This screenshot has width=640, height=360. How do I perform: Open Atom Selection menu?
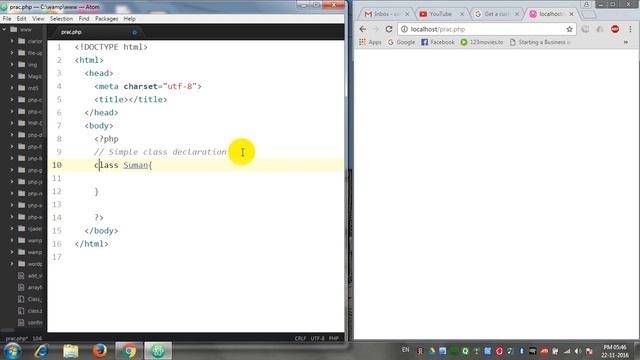61,19
